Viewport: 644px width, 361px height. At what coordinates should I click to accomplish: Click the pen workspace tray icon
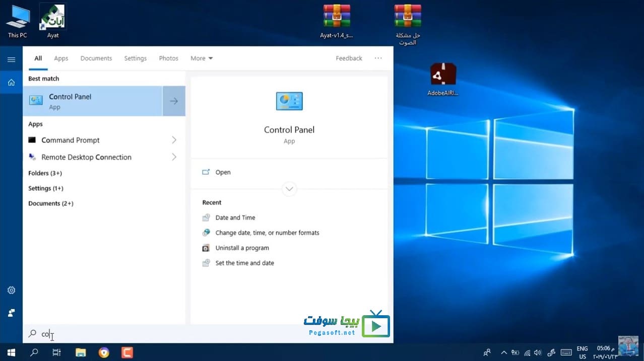tap(551, 352)
